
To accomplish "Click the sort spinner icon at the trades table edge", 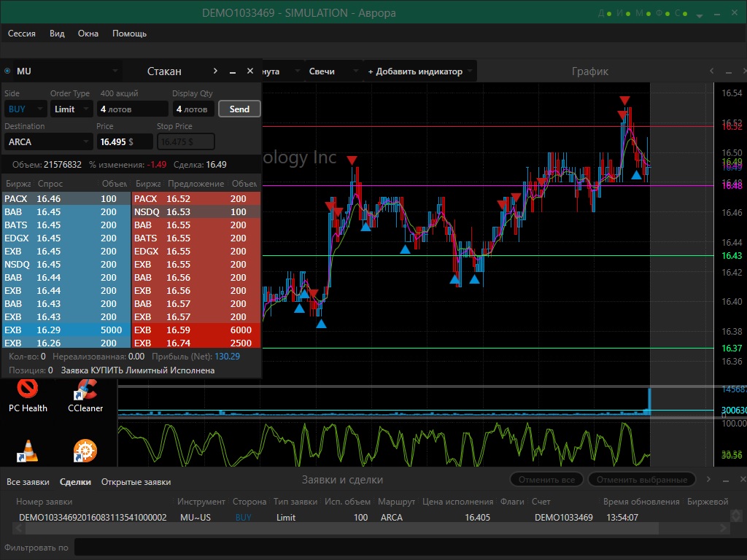I will click(x=737, y=516).
